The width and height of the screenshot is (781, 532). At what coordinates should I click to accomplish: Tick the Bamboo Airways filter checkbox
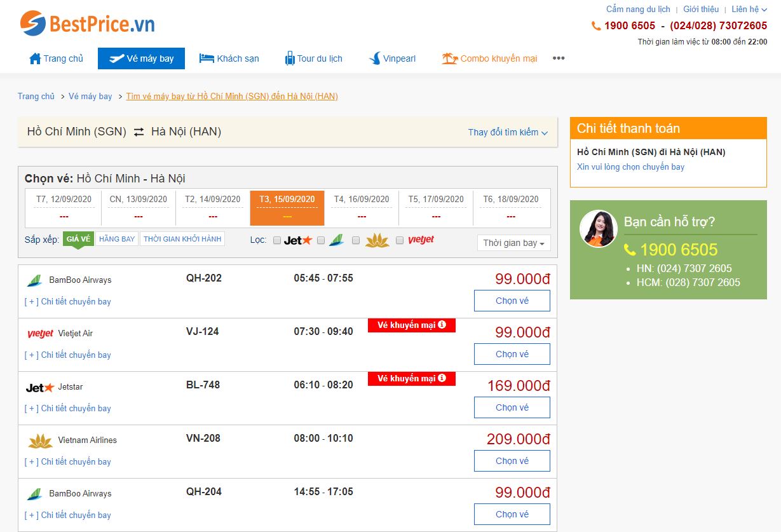pos(321,240)
